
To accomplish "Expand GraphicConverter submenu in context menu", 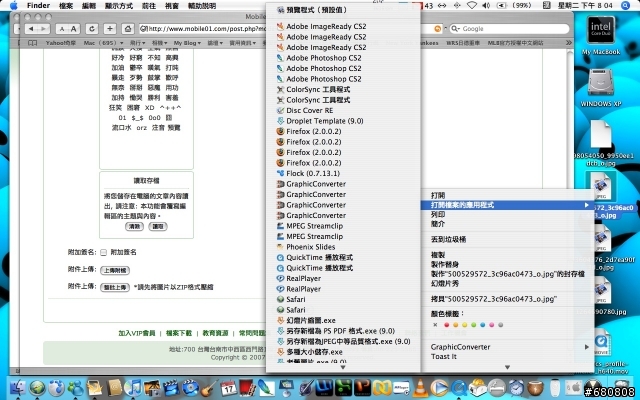I will tap(507, 347).
